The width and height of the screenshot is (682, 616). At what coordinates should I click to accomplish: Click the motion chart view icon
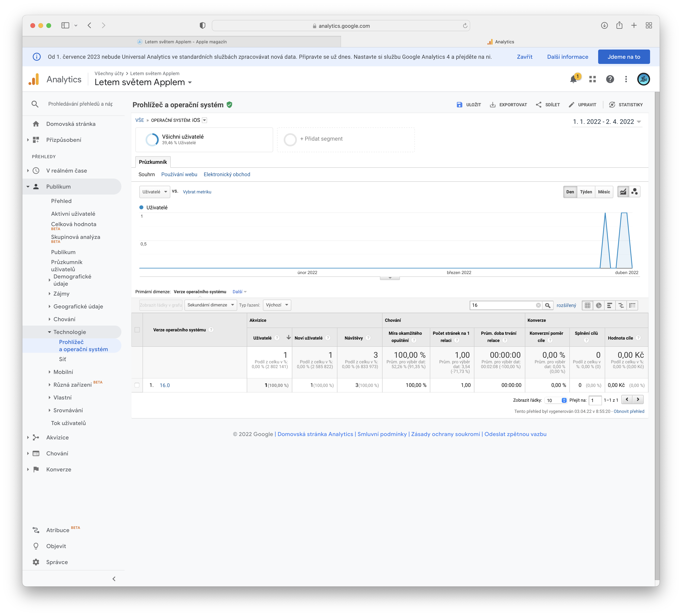635,192
